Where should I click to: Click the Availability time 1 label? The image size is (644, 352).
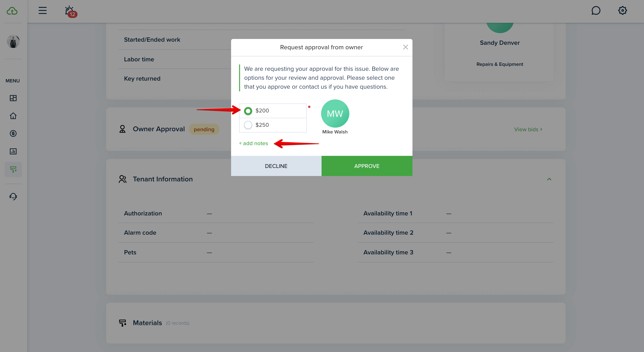pyautogui.click(x=388, y=213)
